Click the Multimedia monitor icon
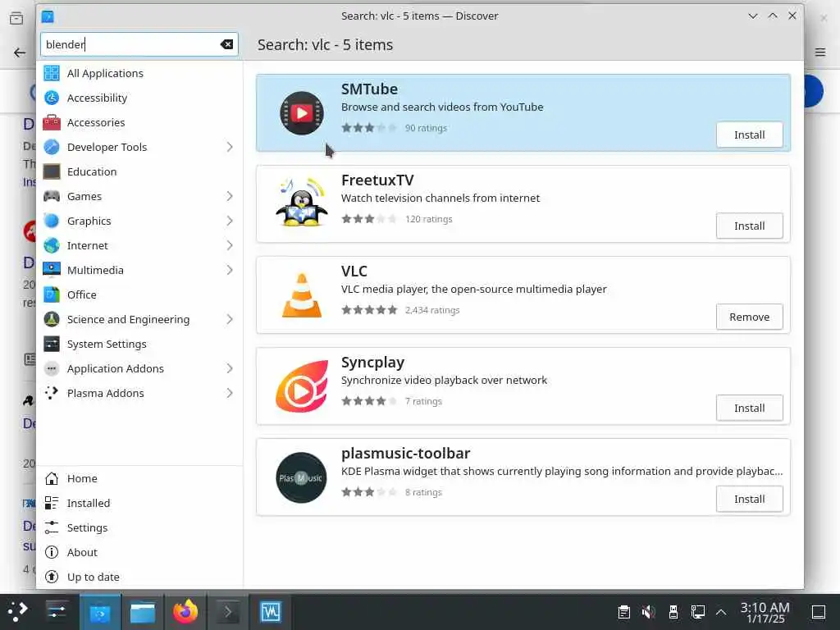The height and width of the screenshot is (630, 840). tap(52, 270)
